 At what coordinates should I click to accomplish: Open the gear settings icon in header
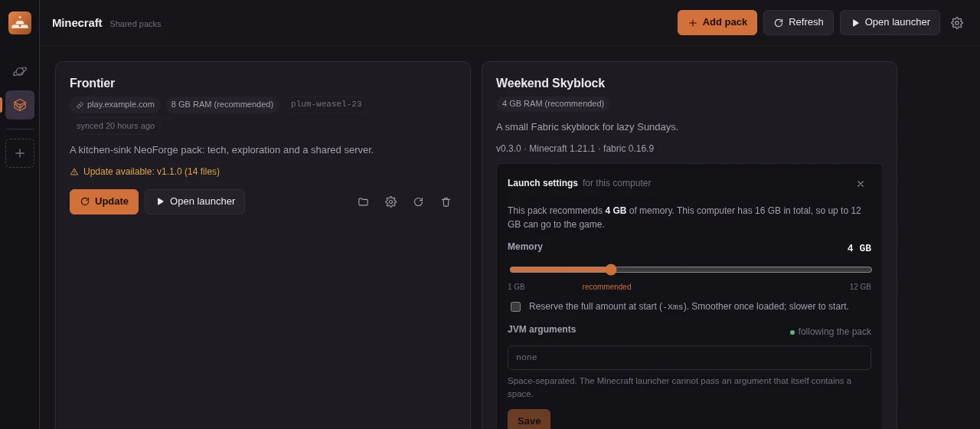coord(957,23)
